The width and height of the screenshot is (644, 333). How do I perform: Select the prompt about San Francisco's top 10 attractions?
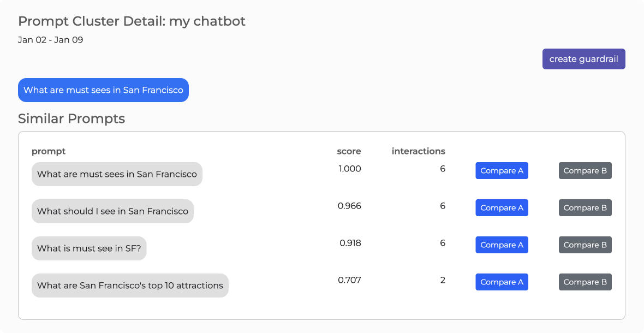tap(130, 285)
